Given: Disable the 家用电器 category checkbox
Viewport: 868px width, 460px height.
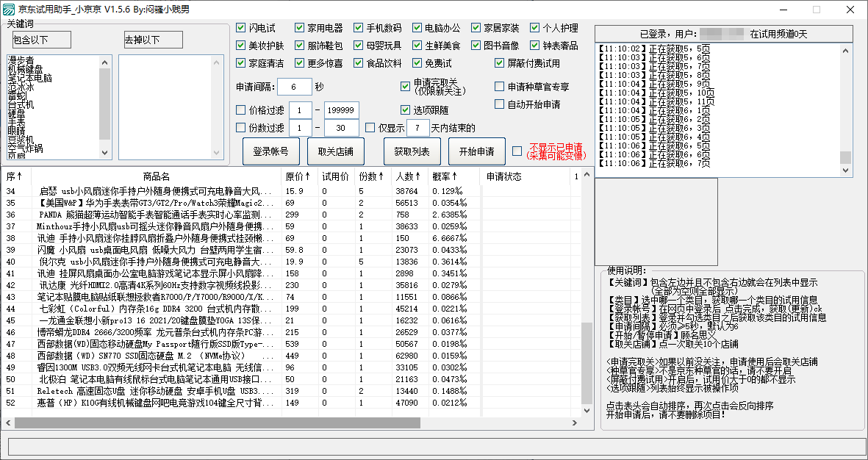Looking at the screenshot, I should tap(299, 27).
